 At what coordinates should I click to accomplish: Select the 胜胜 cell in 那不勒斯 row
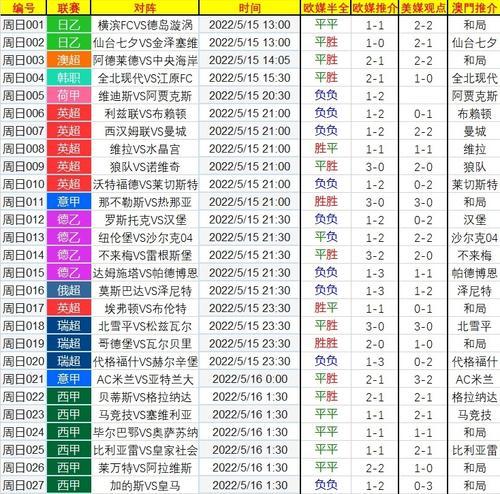(x=326, y=202)
